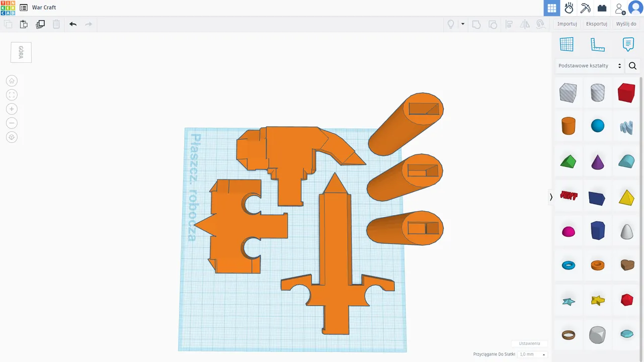Pick the green roof shape
Image resolution: width=644 pixels, height=362 pixels.
568,162
